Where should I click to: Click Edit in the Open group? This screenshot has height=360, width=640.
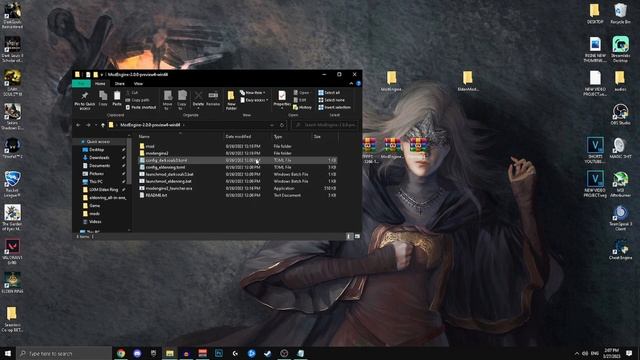click(300, 100)
